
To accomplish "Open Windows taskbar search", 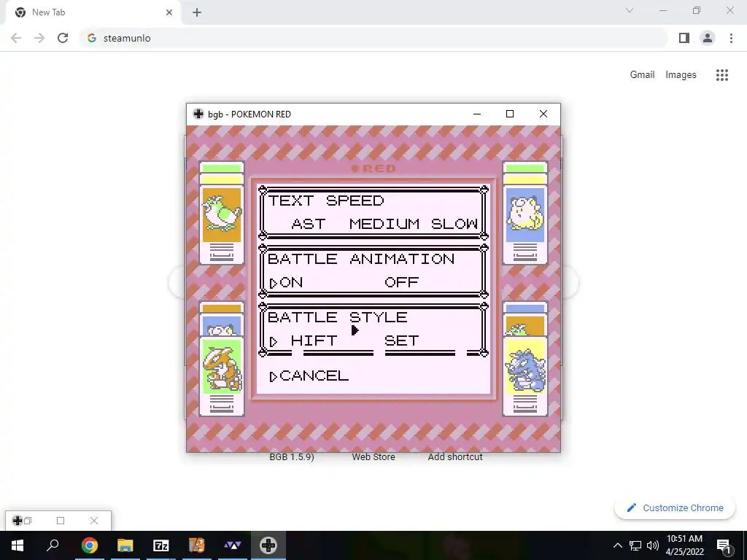I will 53,545.
